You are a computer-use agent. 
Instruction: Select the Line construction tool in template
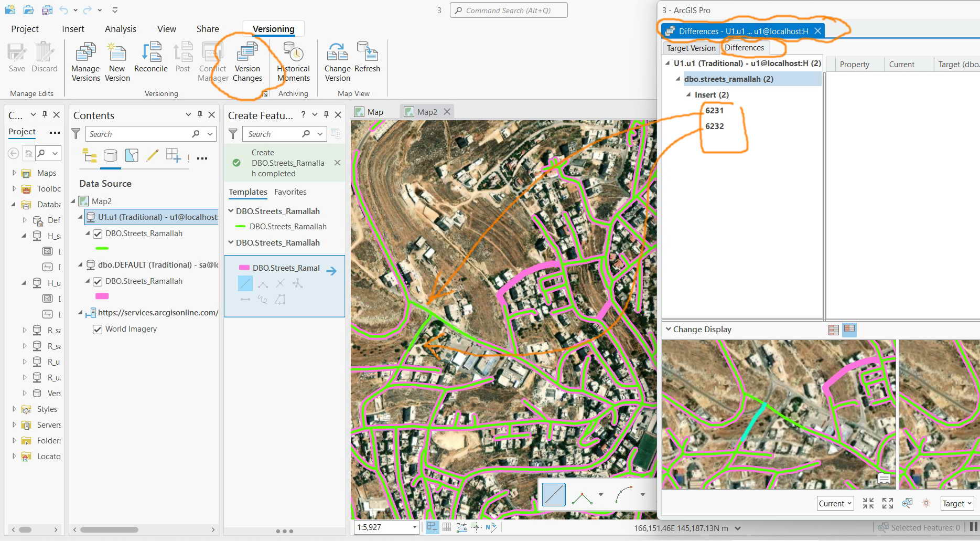point(245,283)
